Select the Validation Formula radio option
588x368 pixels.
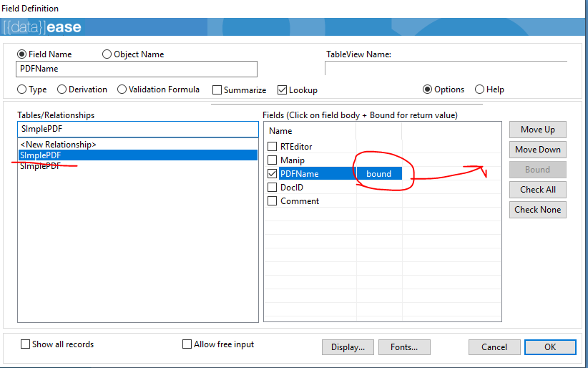[x=122, y=89]
